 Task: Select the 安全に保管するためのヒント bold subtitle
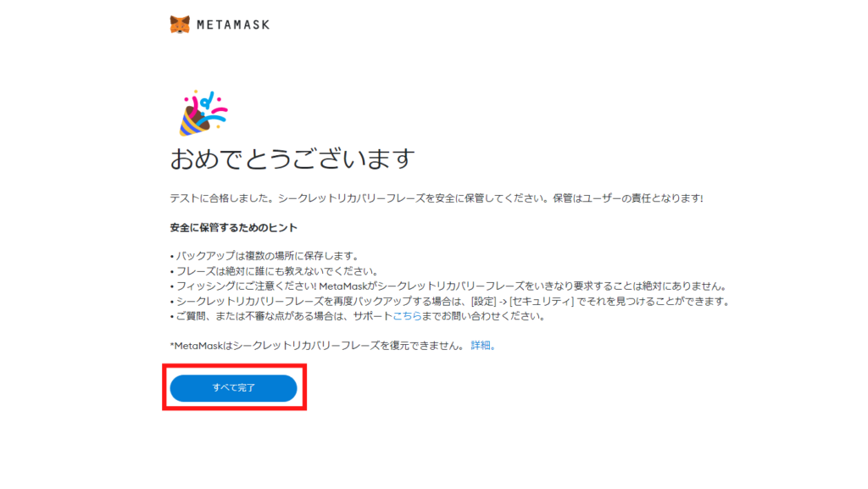tap(234, 227)
